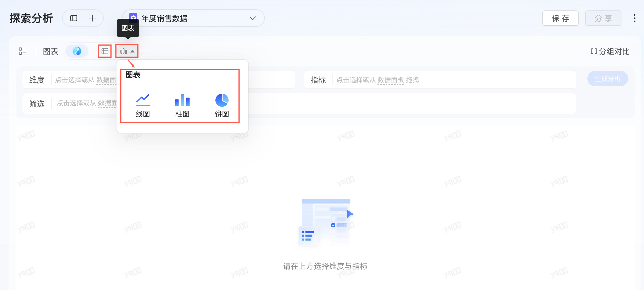The width and height of the screenshot is (644, 290).
Task: Click the 维度 dimension input field
Action: coord(159,80)
